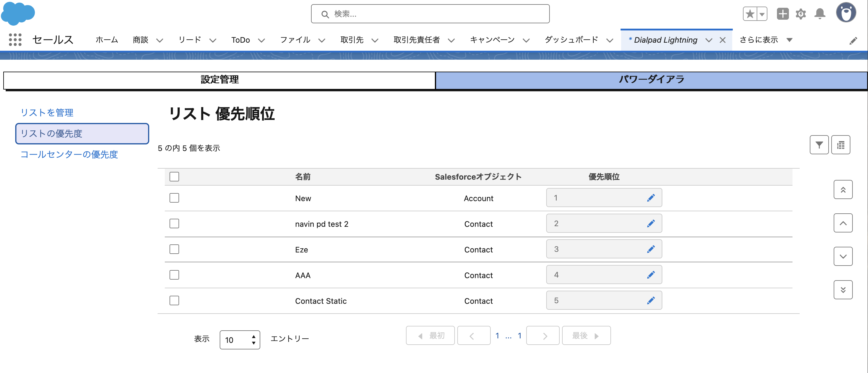
Task: Open the リード tab
Action: 190,40
